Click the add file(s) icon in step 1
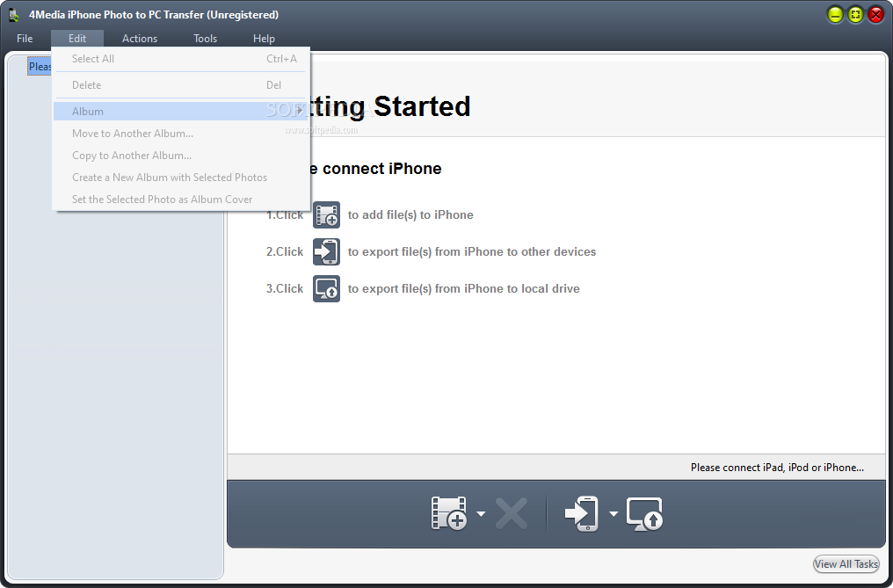This screenshot has height=588, width=893. point(326,214)
